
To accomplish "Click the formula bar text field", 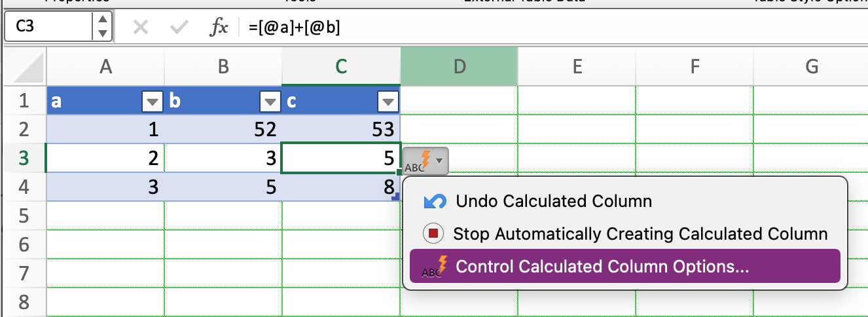I will pyautogui.click(x=555, y=28).
